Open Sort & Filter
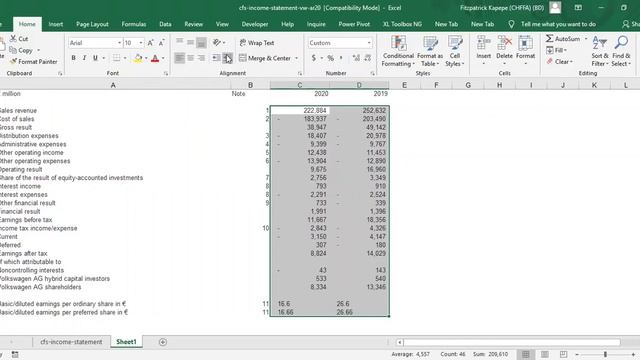640x360 pixels. [600, 51]
